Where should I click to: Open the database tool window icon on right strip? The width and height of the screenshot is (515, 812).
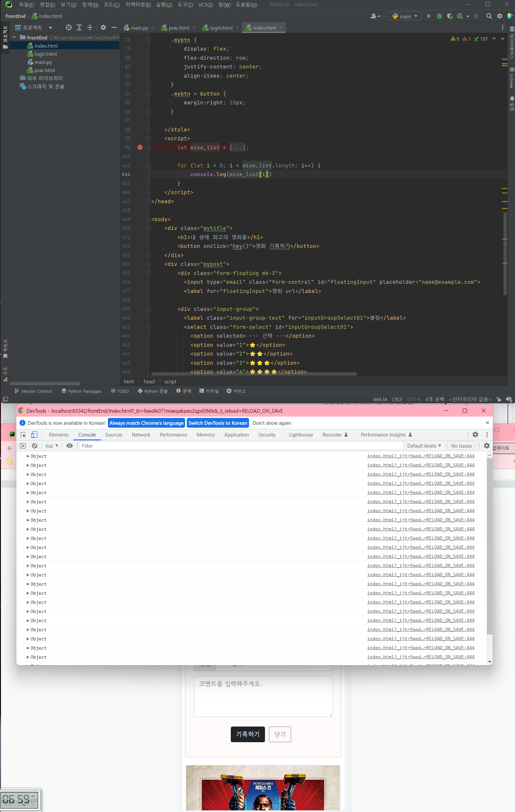click(512, 29)
